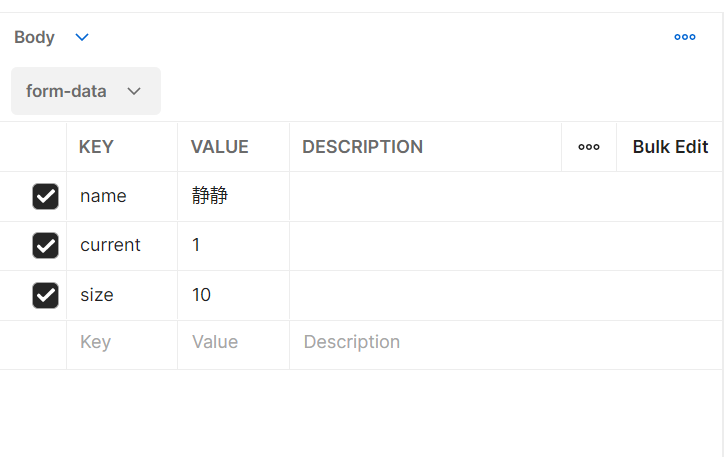This screenshot has width=724, height=457.
Task: Uncheck the current parameter checkbox
Action: [x=45, y=245]
